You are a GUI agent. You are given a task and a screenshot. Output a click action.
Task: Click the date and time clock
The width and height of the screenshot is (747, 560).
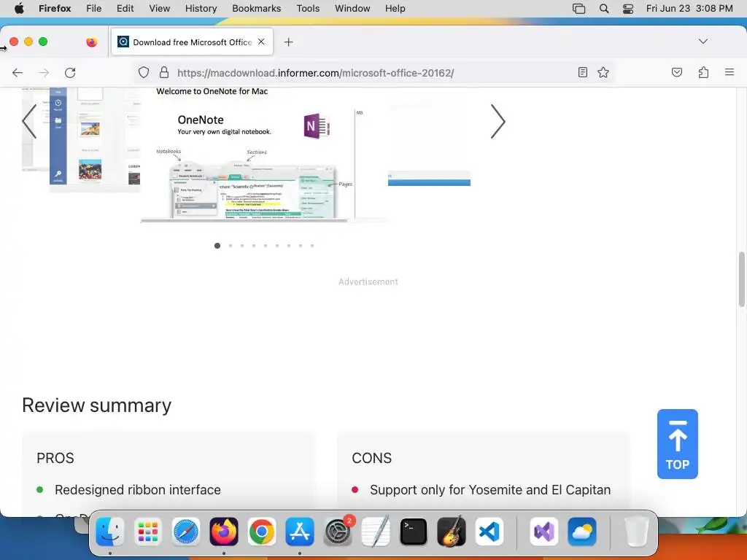click(689, 8)
